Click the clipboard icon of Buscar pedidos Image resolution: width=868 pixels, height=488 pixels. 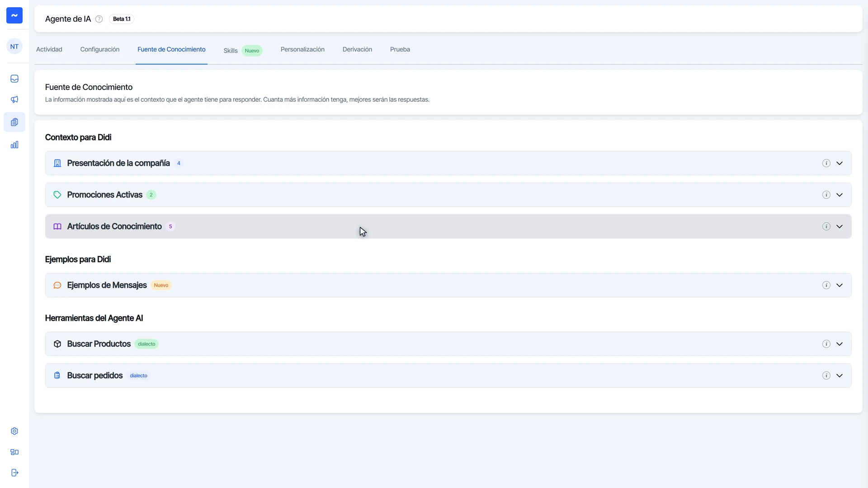(x=57, y=375)
